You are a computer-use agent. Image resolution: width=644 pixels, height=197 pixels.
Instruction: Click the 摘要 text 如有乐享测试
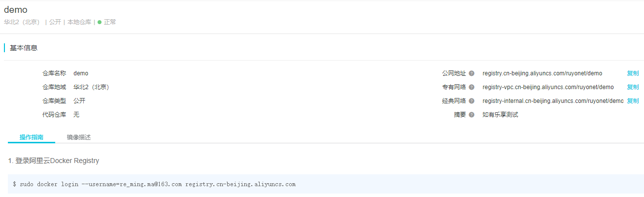(500, 115)
